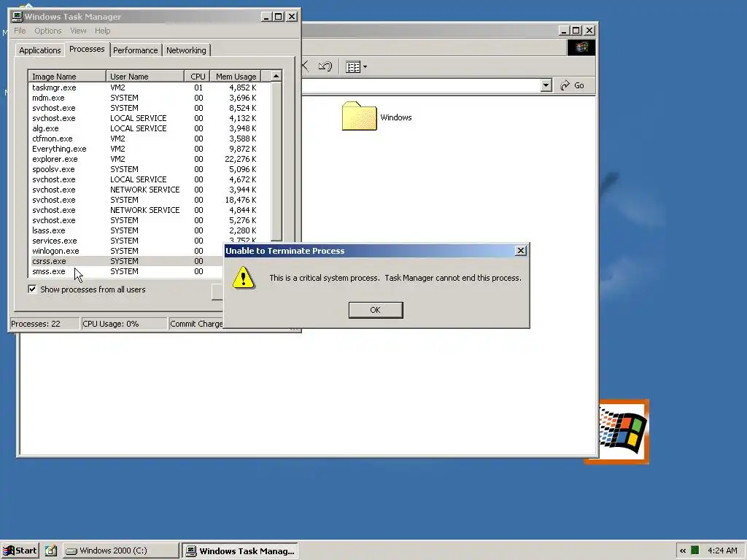Click the Windows logo image on desktop
Image resolution: width=747 pixels, height=560 pixels.
coord(624,432)
